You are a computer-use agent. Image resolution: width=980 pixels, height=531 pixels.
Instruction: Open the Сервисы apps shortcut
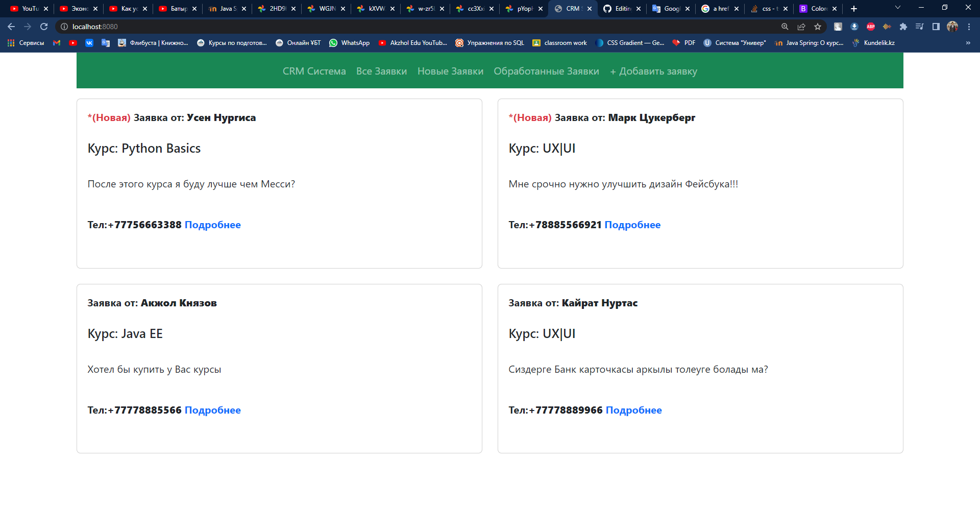click(x=26, y=43)
